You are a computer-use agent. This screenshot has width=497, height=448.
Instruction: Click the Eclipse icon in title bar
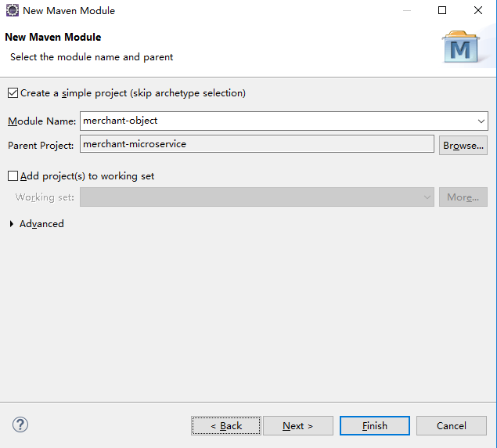[13, 10]
